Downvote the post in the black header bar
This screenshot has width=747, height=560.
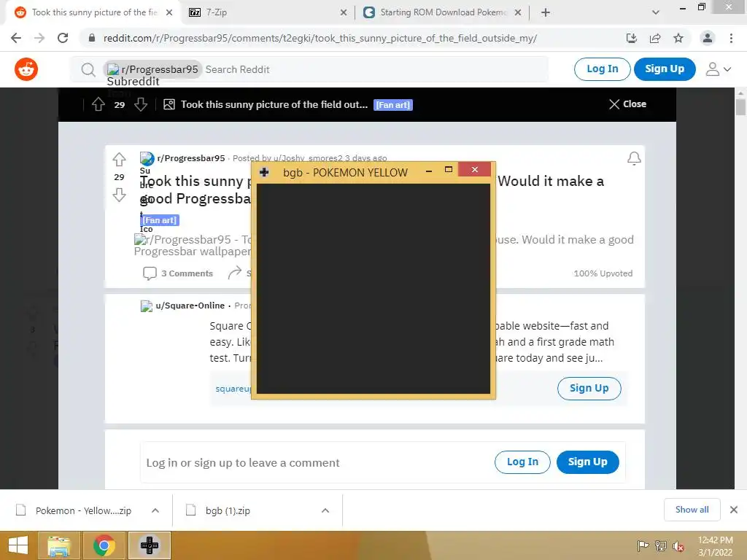[x=141, y=104]
